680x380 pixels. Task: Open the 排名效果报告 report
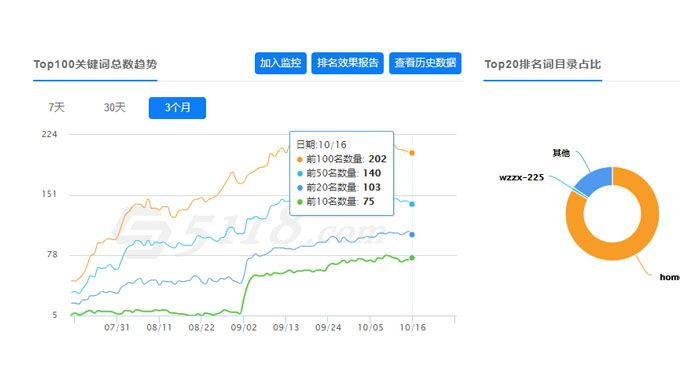coord(347,63)
